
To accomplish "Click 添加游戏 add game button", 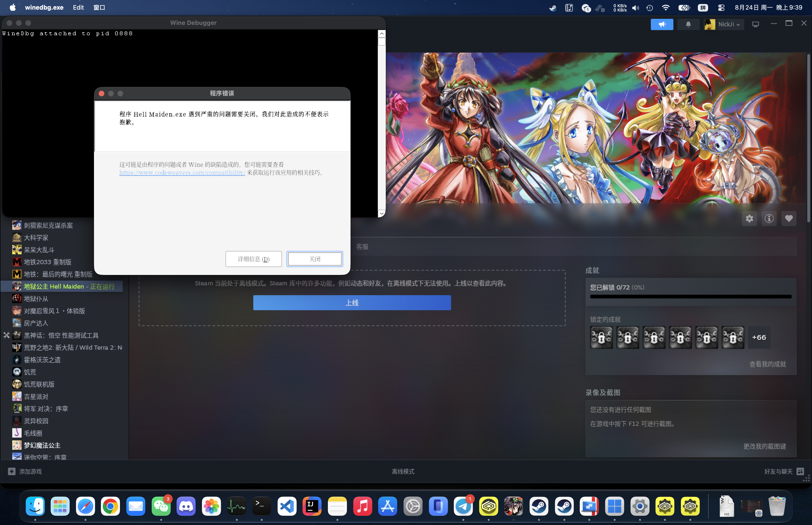I will (x=25, y=471).
